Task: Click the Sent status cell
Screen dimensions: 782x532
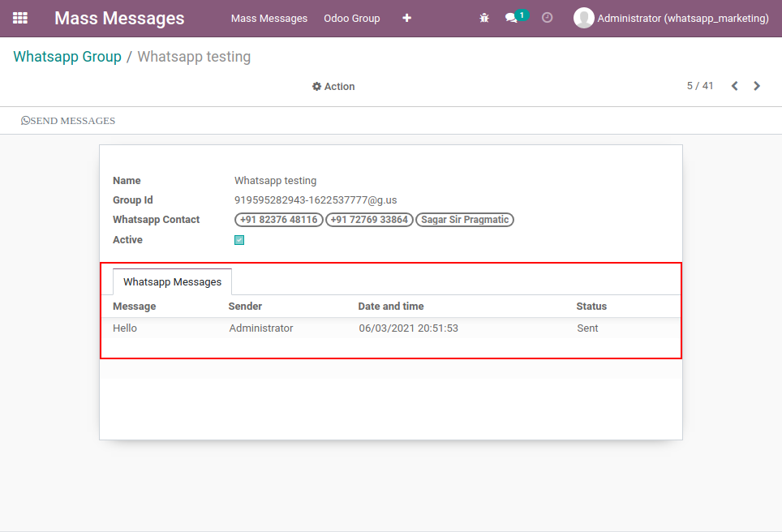Action: point(587,328)
